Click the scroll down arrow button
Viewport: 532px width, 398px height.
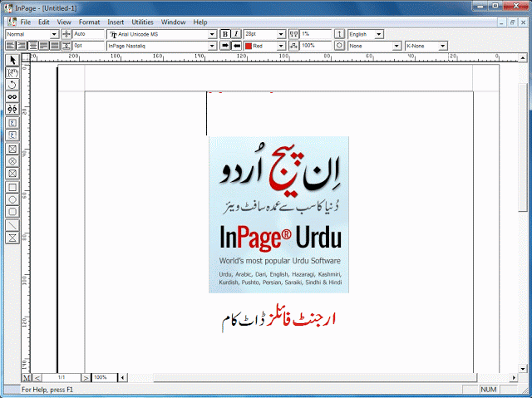tap(523, 369)
